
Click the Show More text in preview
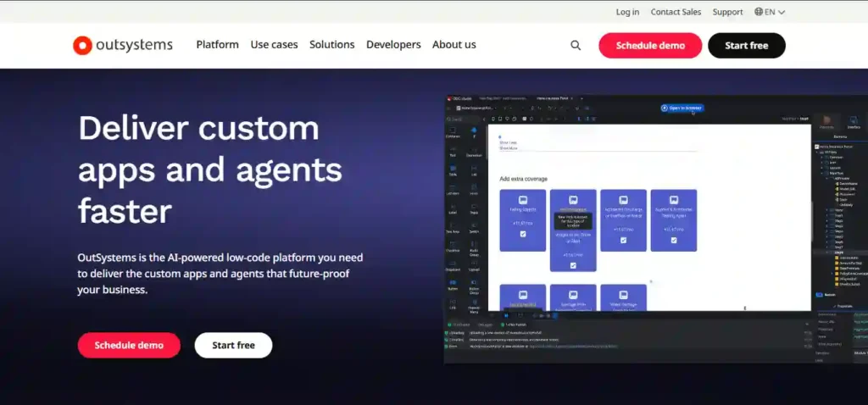pos(509,148)
